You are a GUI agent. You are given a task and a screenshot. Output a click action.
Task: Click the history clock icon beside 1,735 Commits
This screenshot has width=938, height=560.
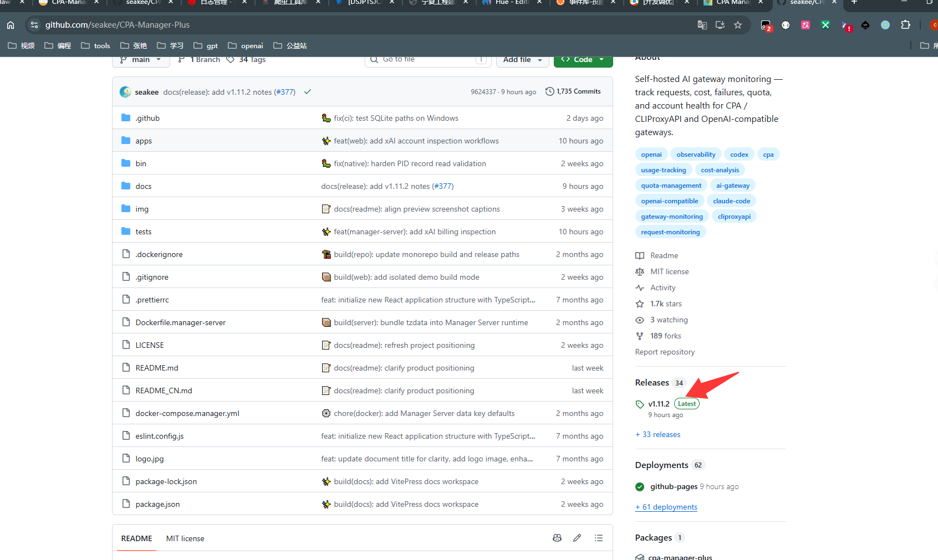tap(550, 91)
